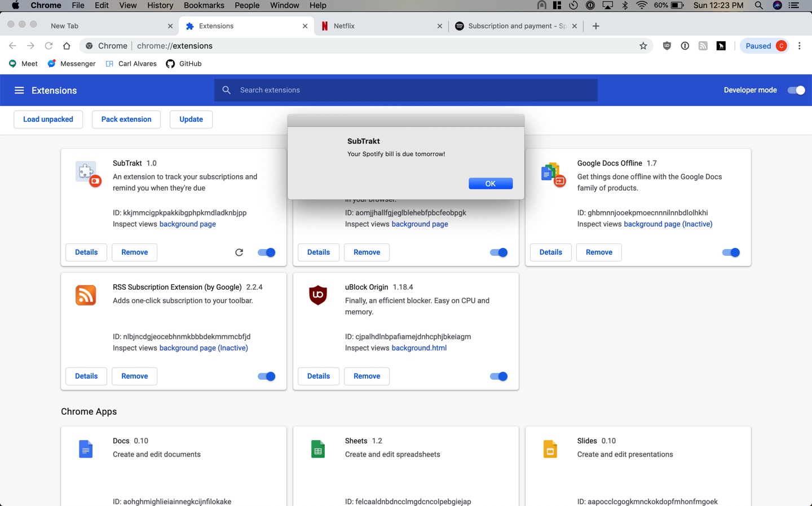812x506 pixels.
Task: Remove the SubTrakt extension
Action: 135,252
